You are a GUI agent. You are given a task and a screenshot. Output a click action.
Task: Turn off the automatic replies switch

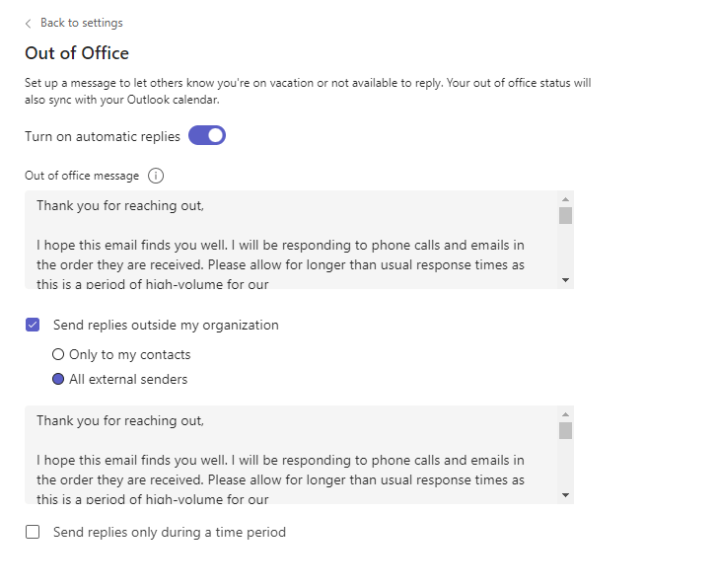(207, 135)
